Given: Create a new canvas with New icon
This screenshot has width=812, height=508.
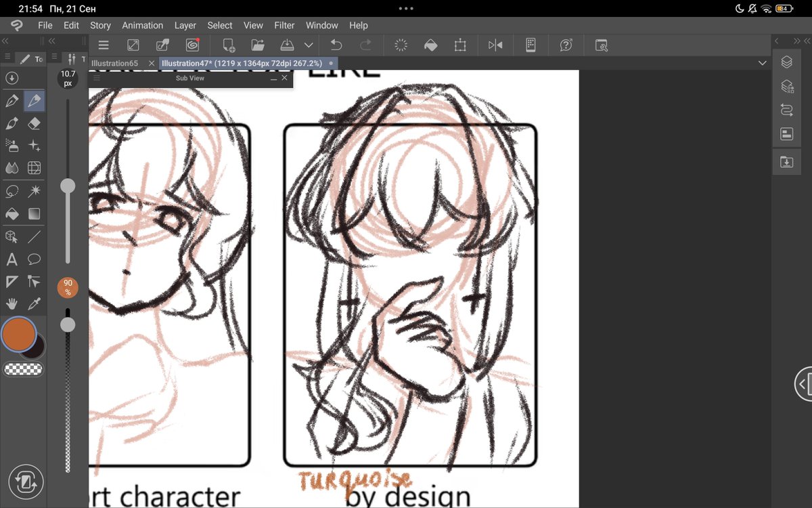Looking at the screenshot, I should point(228,45).
